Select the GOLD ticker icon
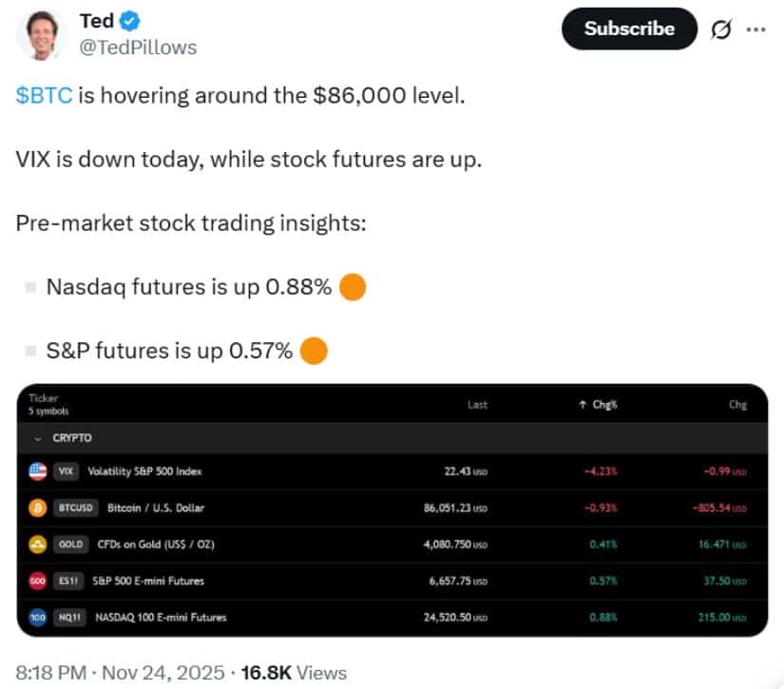Screen dimensions: 784x689 (35, 544)
